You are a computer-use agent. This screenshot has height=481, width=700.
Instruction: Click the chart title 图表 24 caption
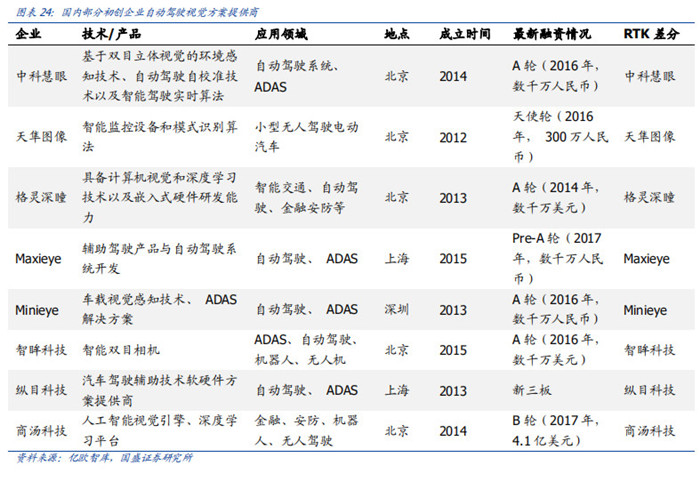(x=138, y=12)
